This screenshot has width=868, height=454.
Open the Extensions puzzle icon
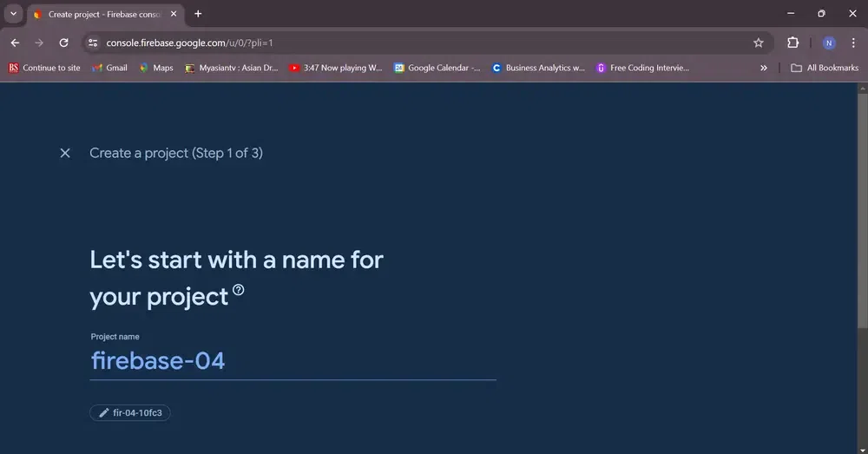[x=792, y=43]
